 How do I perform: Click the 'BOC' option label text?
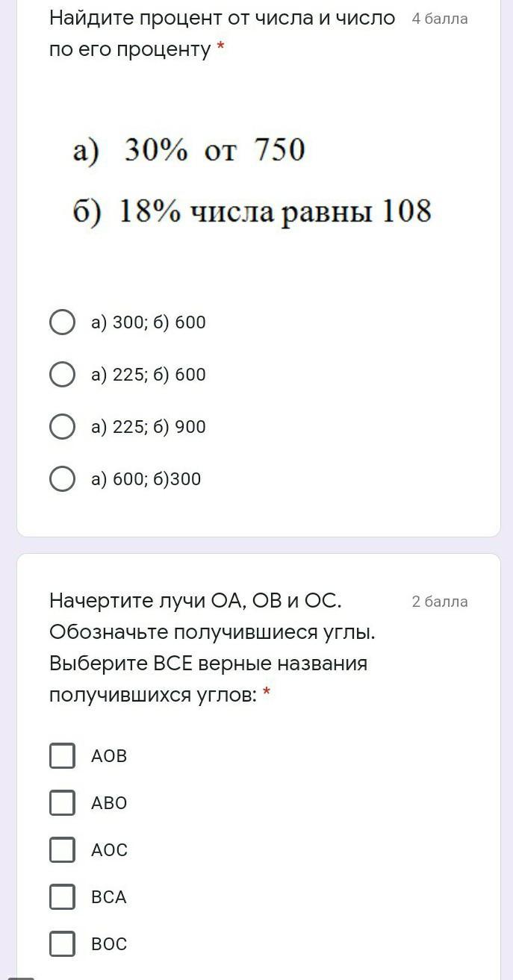(109, 944)
